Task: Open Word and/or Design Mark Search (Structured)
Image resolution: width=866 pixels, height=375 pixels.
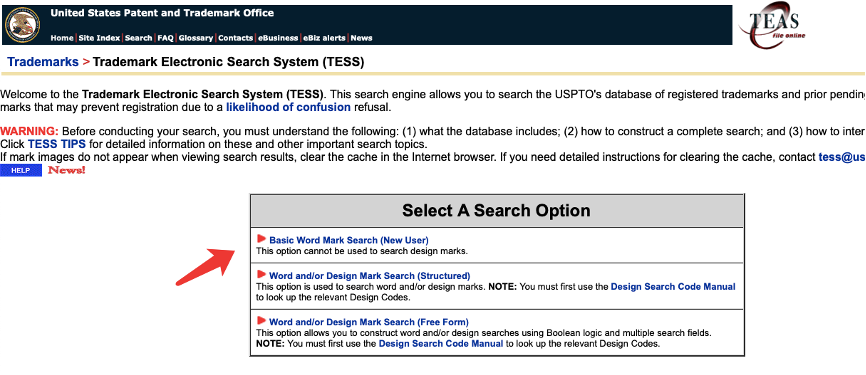Action: click(369, 276)
